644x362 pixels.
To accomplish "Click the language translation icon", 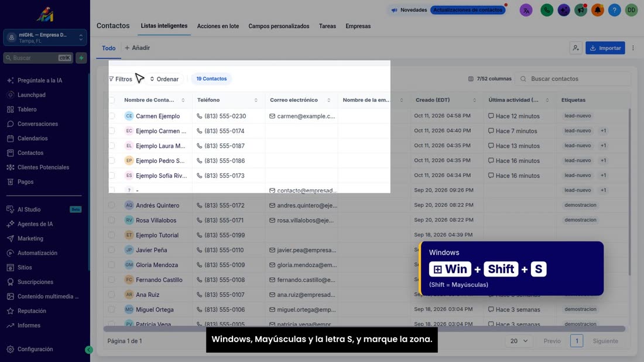I will coord(526,11).
